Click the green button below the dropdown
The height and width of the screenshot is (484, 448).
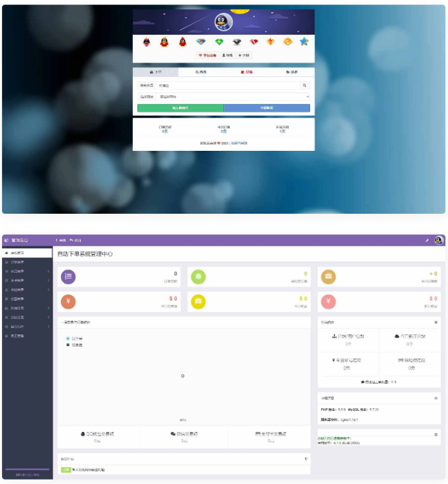click(180, 108)
